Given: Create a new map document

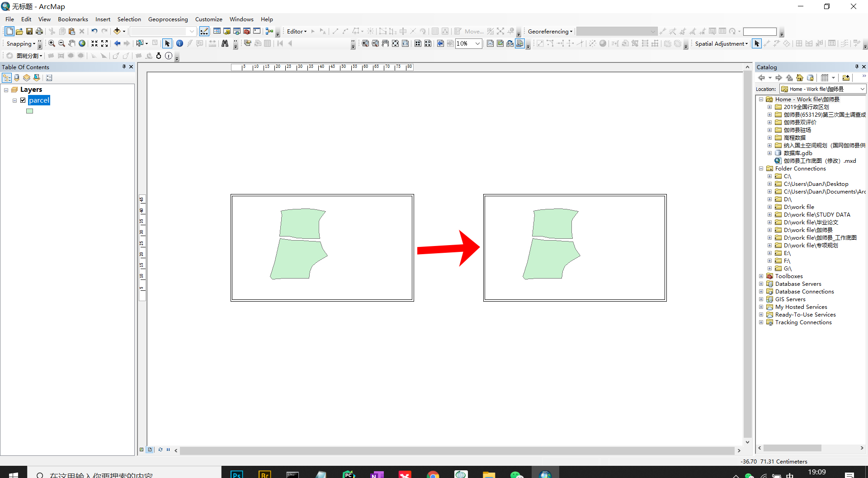Looking at the screenshot, I should point(9,31).
